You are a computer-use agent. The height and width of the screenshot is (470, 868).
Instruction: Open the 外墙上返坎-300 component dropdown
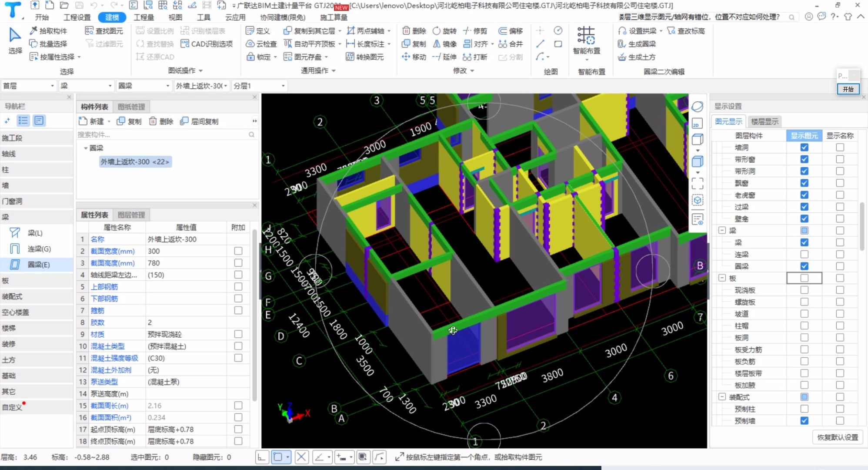pos(202,86)
